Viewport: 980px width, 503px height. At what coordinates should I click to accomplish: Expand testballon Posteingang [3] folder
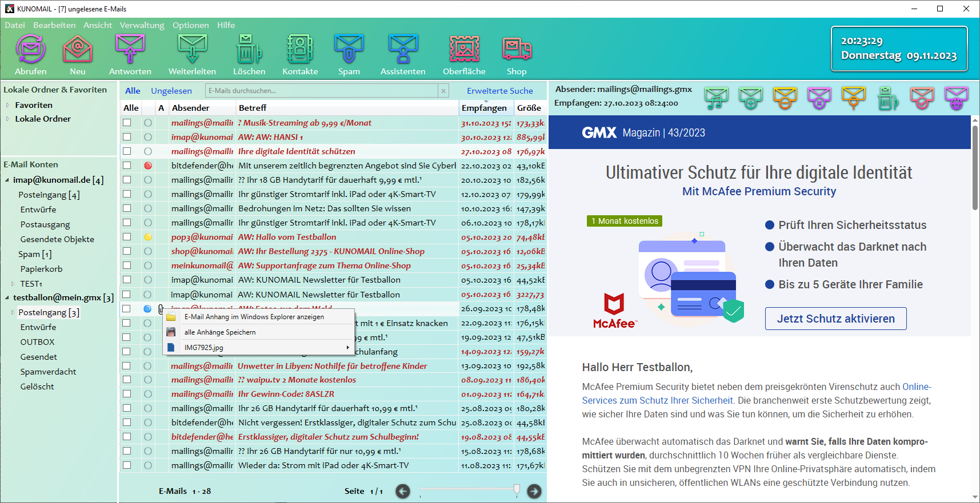pyautogui.click(x=13, y=312)
